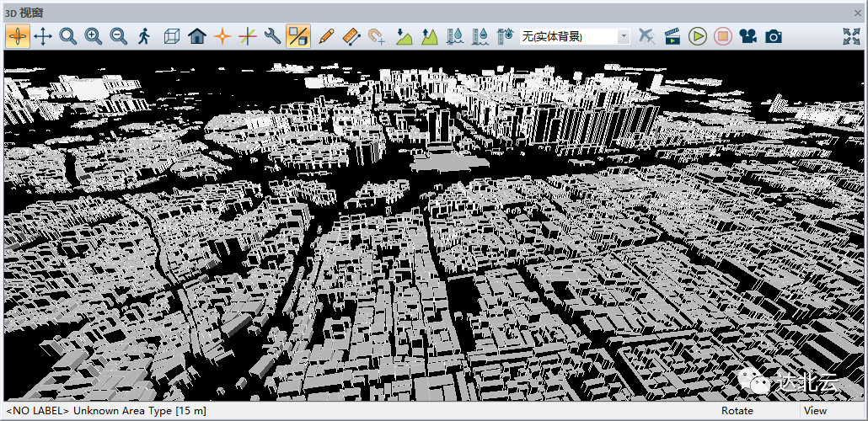868x421 pixels.
Task: Select the orbit rotate tool
Action: (18, 36)
